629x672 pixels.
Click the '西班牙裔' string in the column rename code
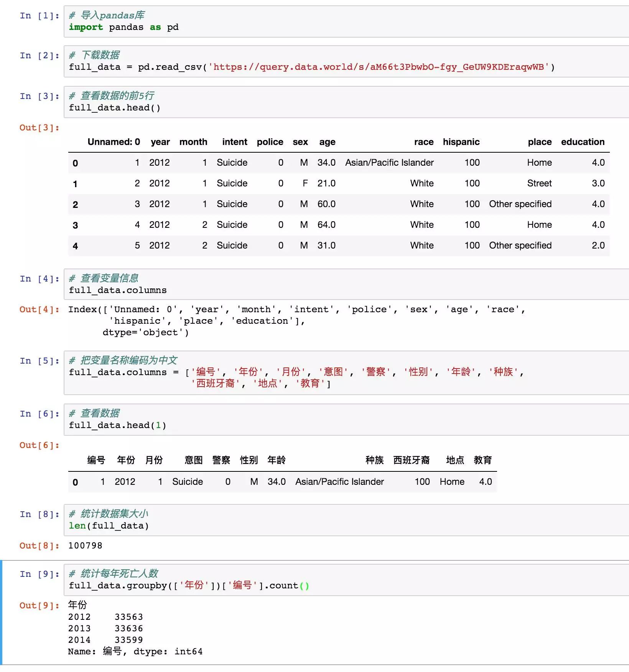tap(216, 383)
